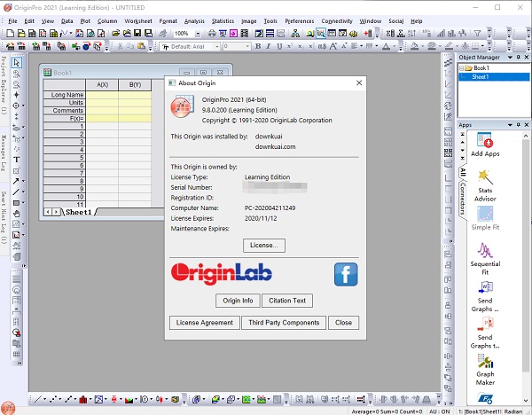
Task: Select Sheet1 in Object Manager
Action: click(x=480, y=76)
